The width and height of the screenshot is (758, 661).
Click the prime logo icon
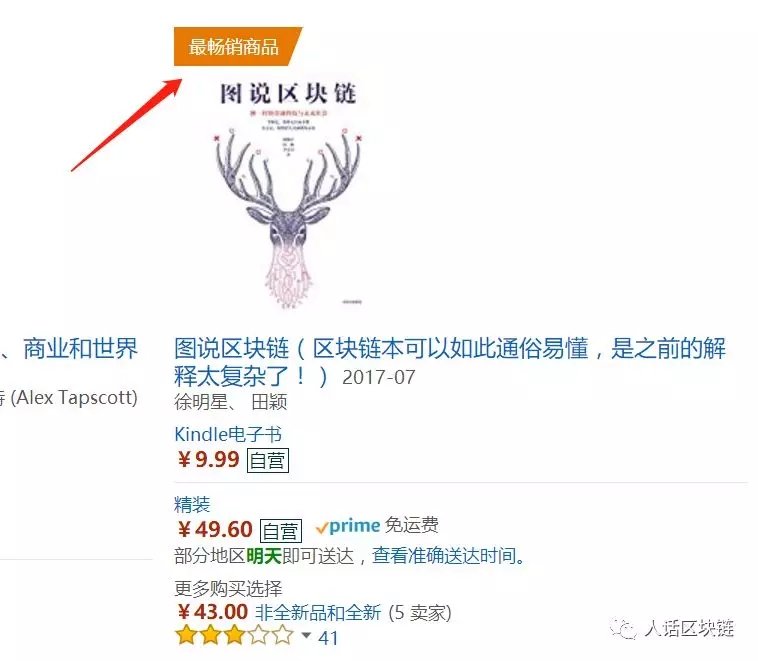pos(348,526)
